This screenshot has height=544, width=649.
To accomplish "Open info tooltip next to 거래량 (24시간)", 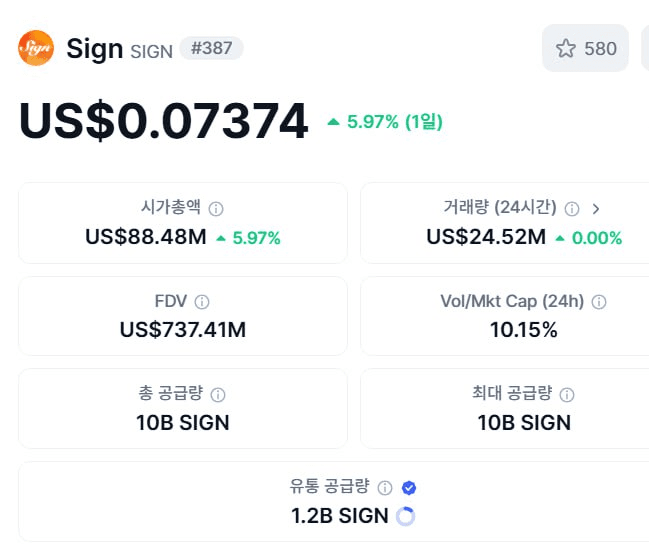I will pos(572,209).
